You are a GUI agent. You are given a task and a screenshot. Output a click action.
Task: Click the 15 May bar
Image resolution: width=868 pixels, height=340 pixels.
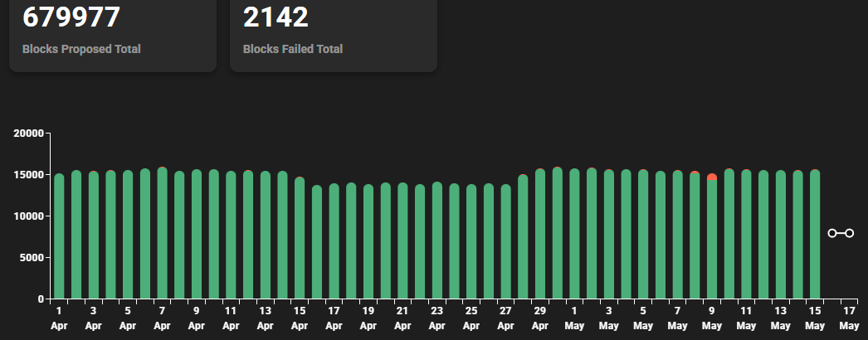(815, 235)
